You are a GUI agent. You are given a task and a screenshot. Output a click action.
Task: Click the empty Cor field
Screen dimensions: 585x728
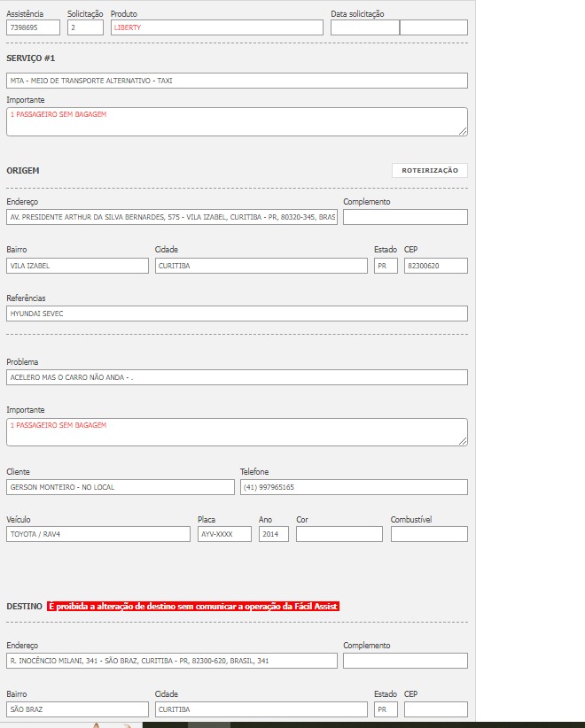pos(339,534)
